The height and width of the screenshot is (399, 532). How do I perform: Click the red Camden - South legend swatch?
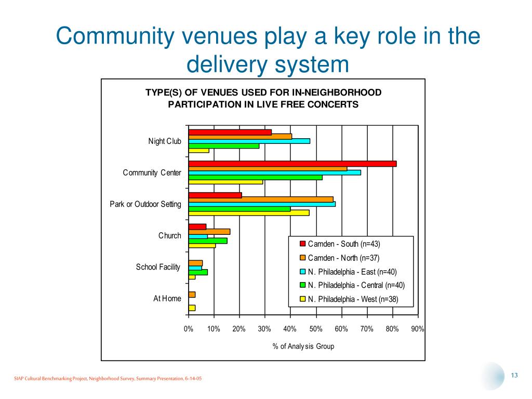coord(303,244)
